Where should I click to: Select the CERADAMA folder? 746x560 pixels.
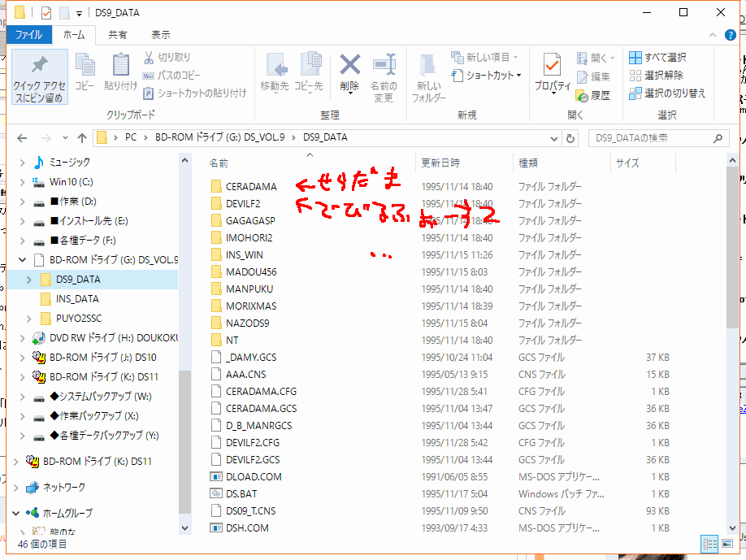pyautogui.click(x=250, y=186)
